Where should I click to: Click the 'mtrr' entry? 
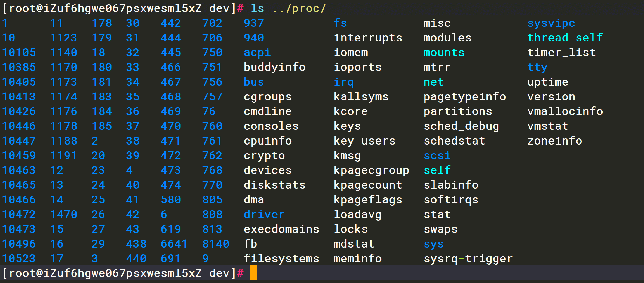(437, 67)
